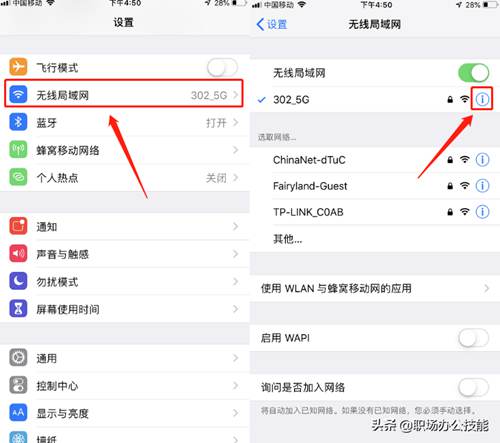Toggle the Ask to Join Networks switch
Viewport: 500px width, 443px height.
coord(474,387)
